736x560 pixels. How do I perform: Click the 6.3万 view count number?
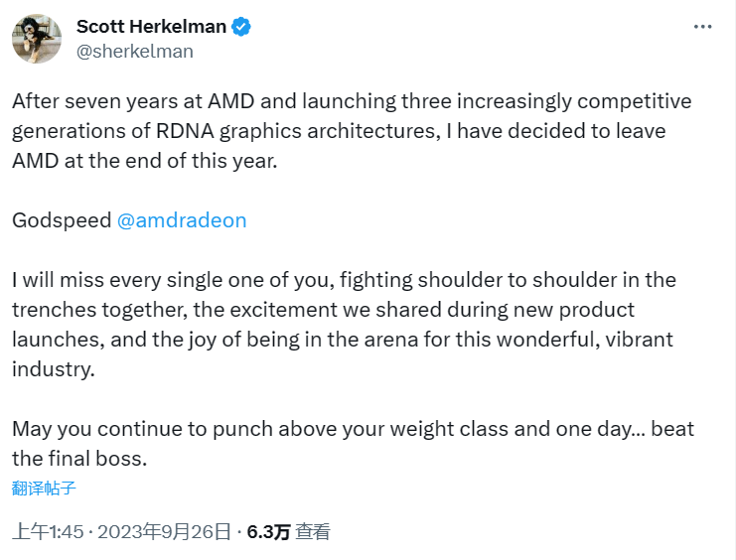coord(268,532)
